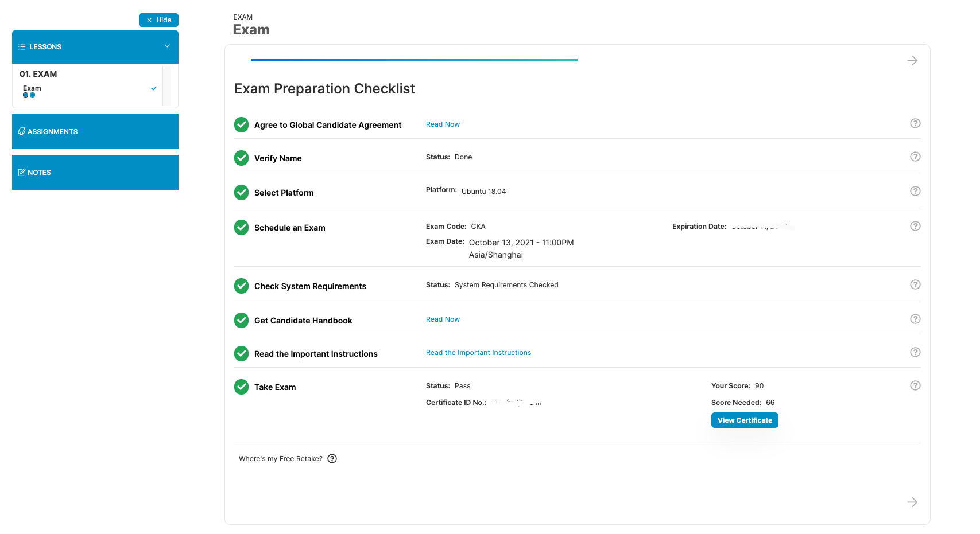Click the Assignments panel icon
The height and width of the screenshot is (534, 980).
tap(22, 131)
